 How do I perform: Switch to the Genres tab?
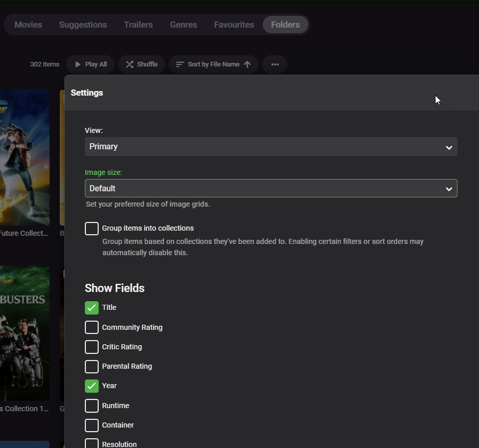184,25
